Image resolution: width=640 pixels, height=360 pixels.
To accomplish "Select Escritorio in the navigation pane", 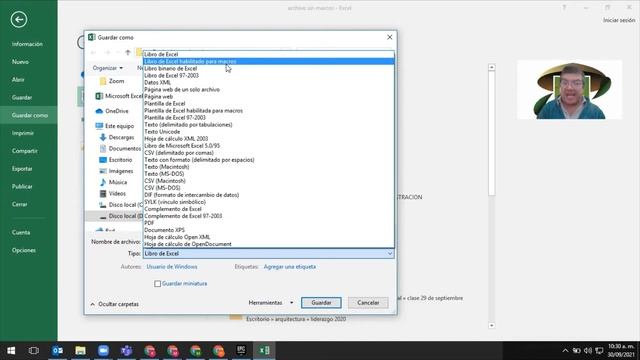I will pos(116,160).
